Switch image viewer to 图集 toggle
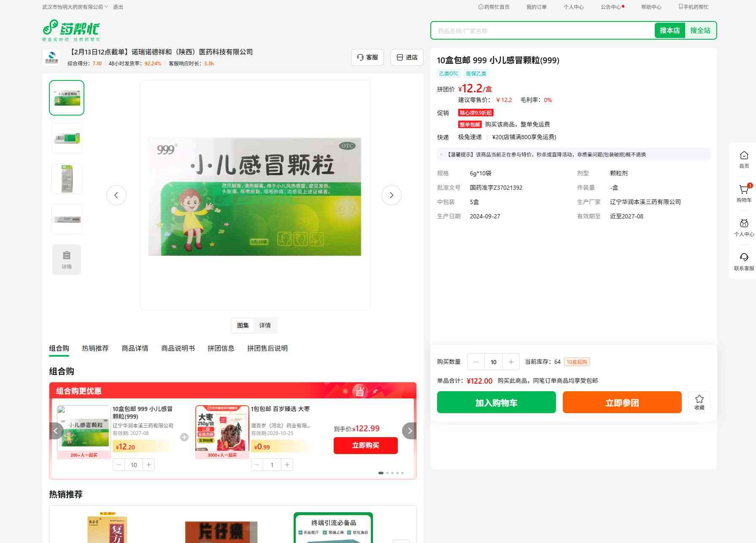 pyautogui.click(x=243, y=325)
